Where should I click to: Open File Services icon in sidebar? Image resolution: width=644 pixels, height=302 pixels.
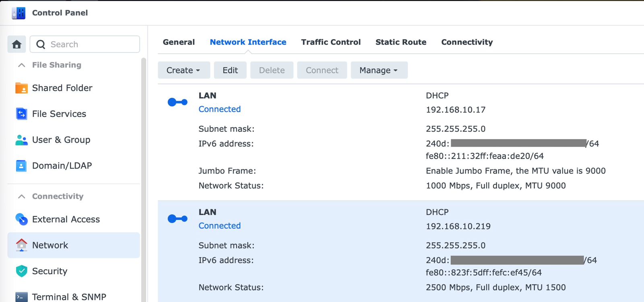[21, 114]
